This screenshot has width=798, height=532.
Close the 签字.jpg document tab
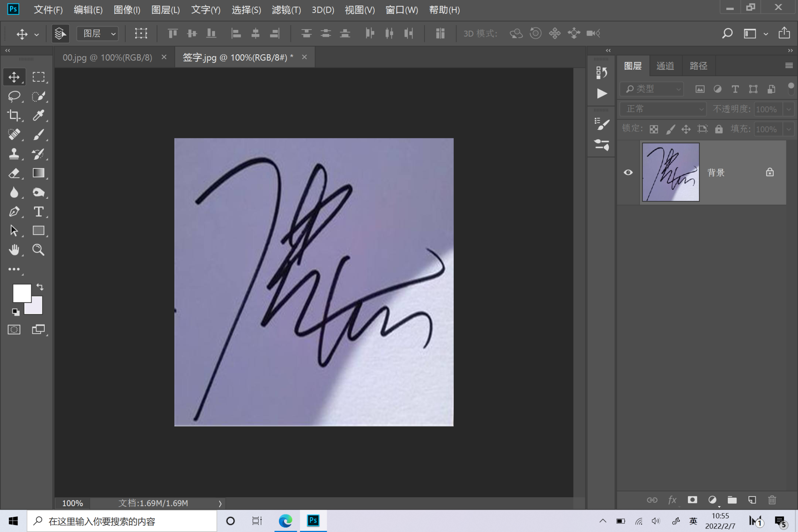tap(304, 57)
